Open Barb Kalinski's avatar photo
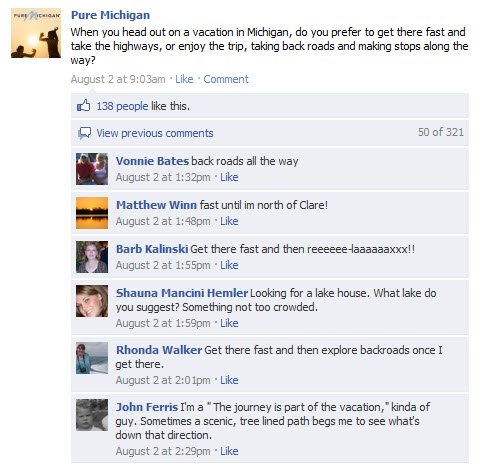485x464 pixels. click(x=92, y=257)
